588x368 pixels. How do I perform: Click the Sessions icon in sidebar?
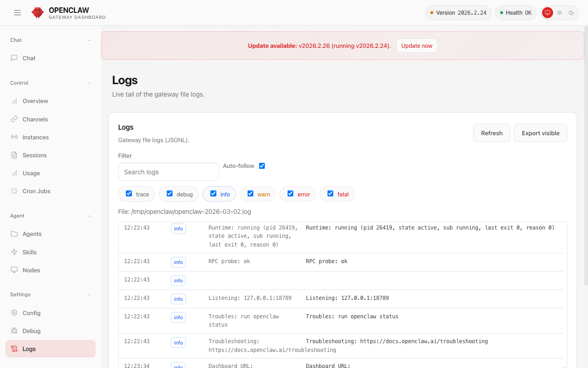tap(14, 155)
